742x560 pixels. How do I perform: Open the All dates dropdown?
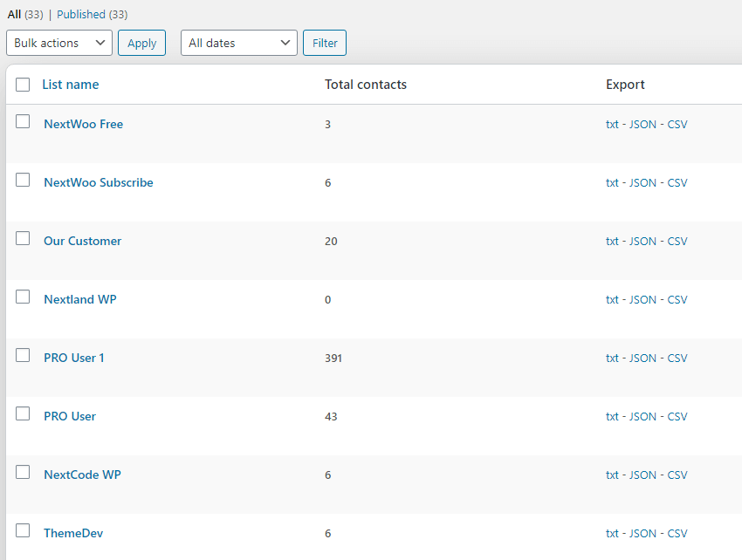click(x=239, y=43)
